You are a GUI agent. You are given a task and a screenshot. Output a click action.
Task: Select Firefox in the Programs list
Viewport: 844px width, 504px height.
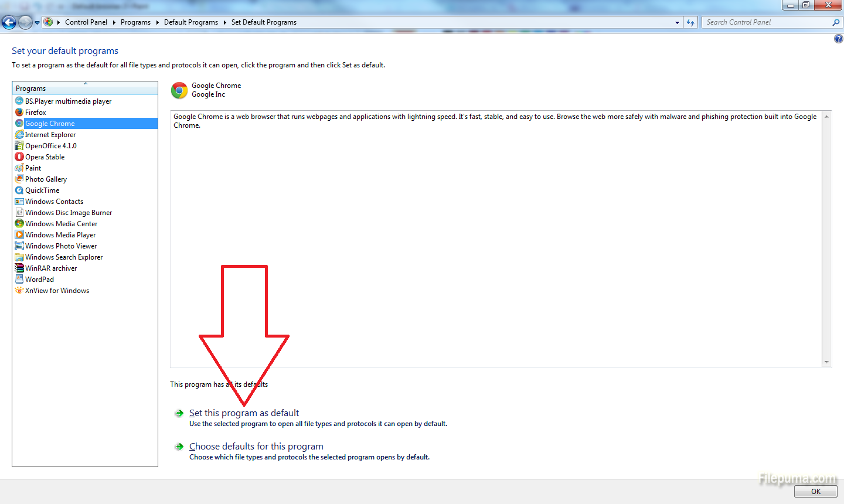[85, 113]
